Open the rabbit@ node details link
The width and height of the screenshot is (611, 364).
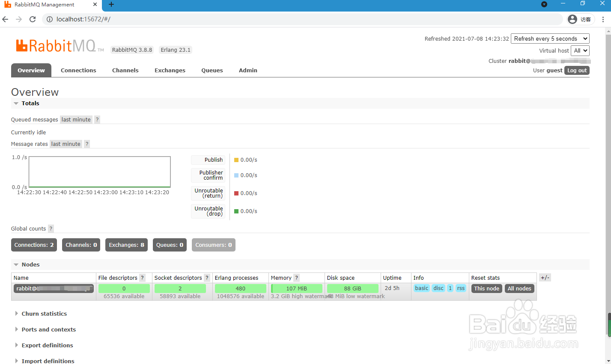click(x=54, y=289)
